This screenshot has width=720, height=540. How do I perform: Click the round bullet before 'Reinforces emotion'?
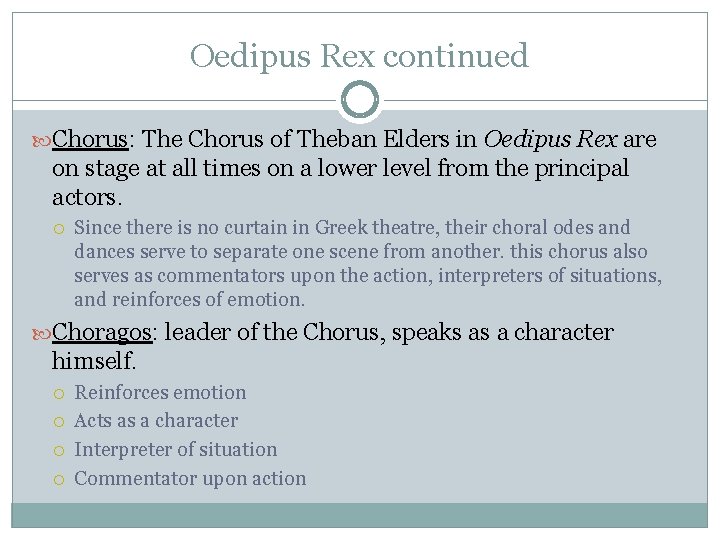(59, 394)
